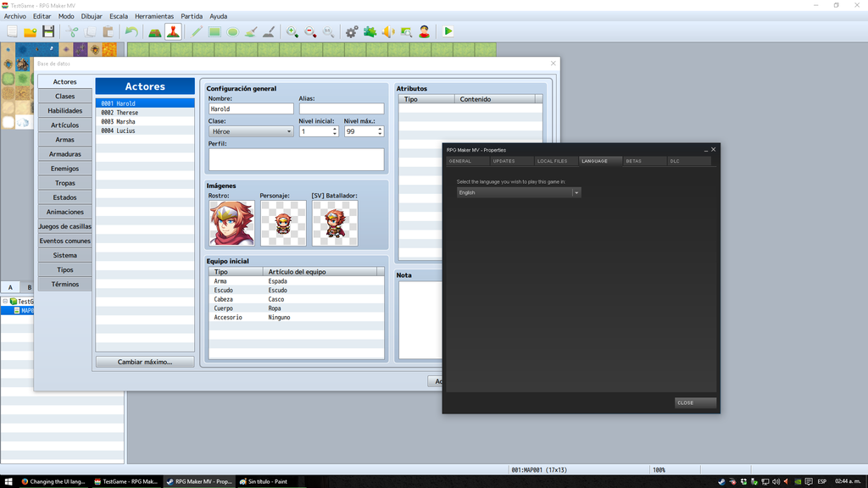Screen dimensions: 868x488
Task: Select the Rostro face image thumbnail
Action: (x=231, y=224)
